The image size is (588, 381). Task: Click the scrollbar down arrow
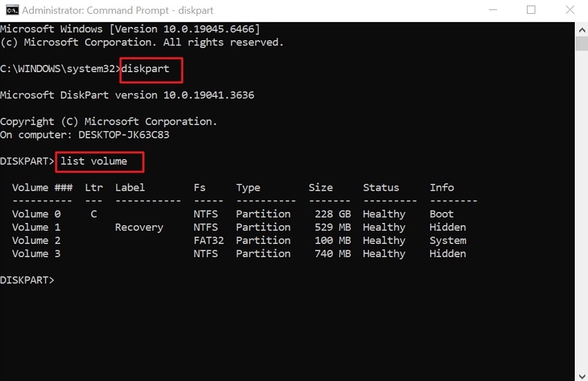[x=581, y=374]
